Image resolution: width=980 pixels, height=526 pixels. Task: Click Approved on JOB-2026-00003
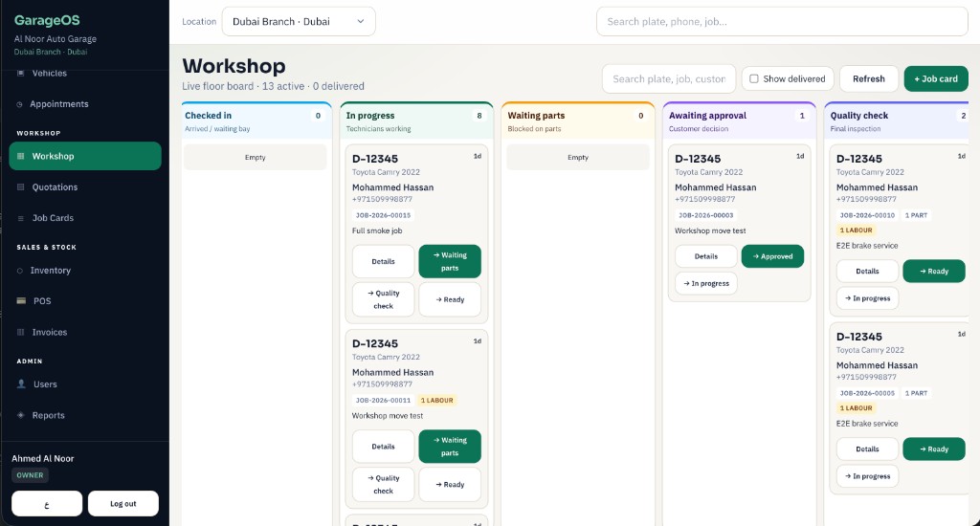pos(772,256)
